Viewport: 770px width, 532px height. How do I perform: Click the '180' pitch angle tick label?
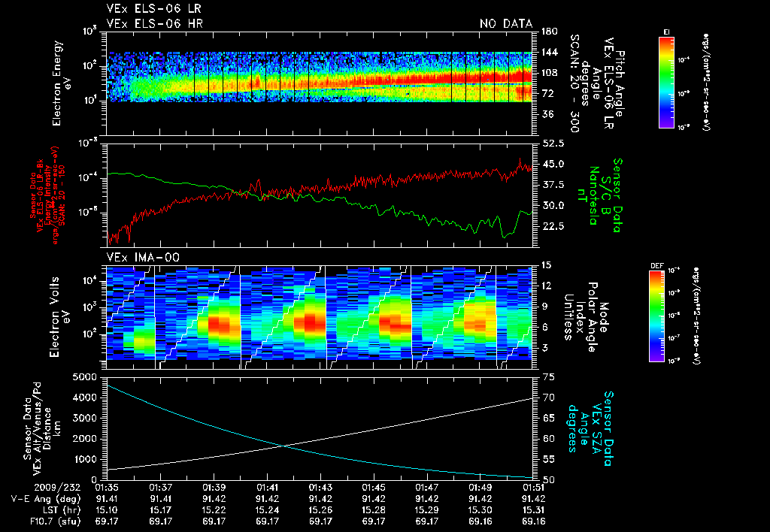pos(550,32)
